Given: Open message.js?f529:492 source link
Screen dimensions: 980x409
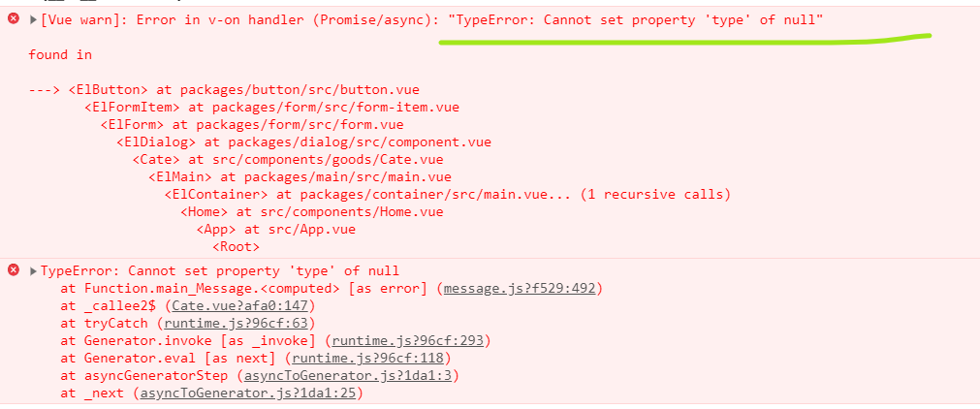Looking at the screenshot, I should pyautogui.click(x=520, y=288).
